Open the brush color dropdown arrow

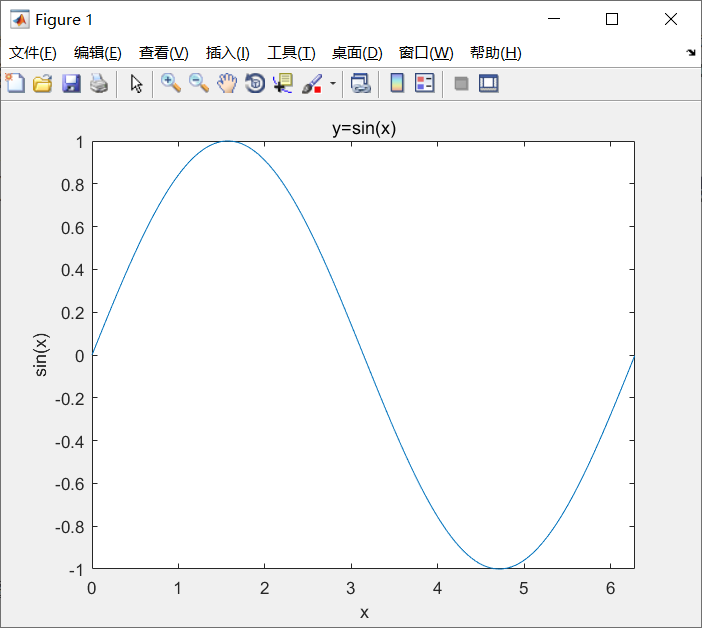[333, 83]
